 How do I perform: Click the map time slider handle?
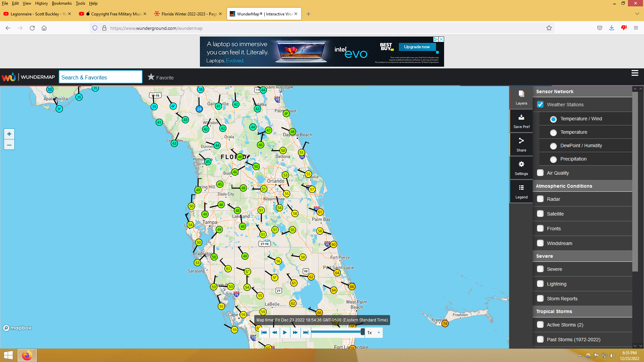(363, 332)
